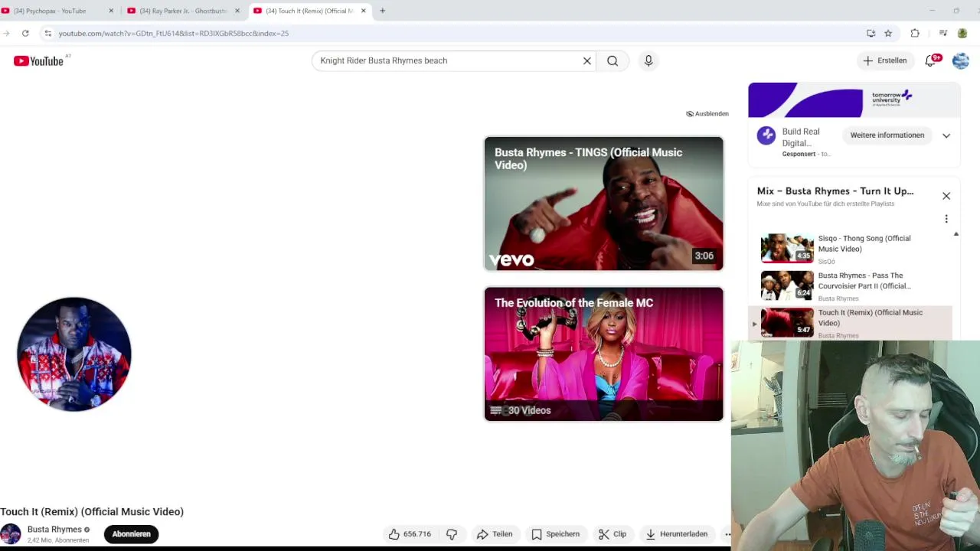The width and height of the screenshot is (980, 551).
Task: Open the Busta Rhymes channel name link
Action: 54,529
